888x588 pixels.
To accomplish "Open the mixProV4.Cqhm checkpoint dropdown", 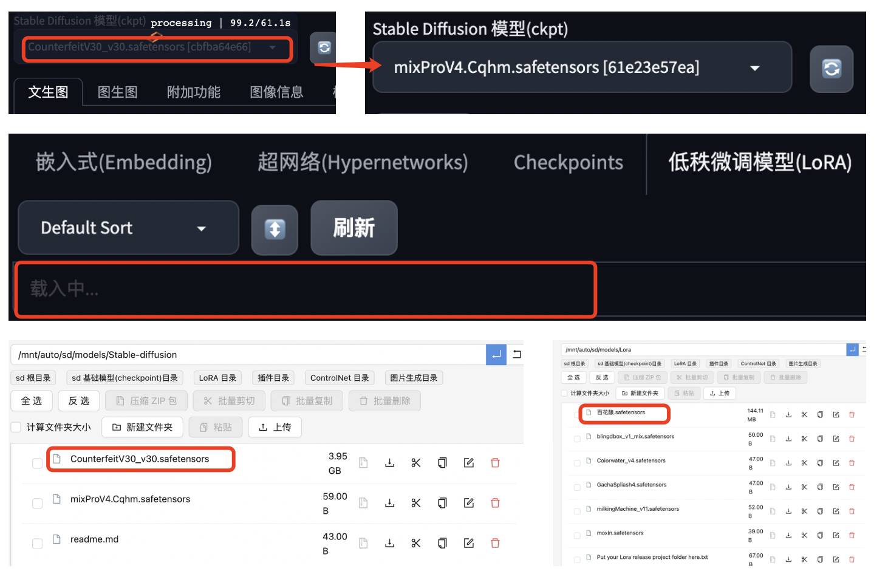I will click(582, 67).
